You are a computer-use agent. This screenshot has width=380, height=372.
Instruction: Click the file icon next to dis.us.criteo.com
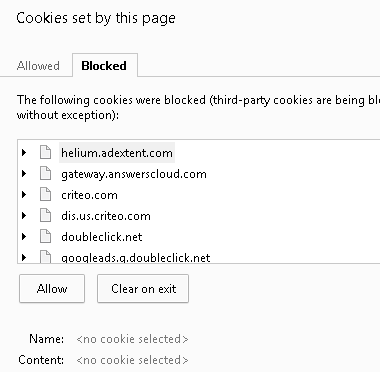(x=45, y=216)
